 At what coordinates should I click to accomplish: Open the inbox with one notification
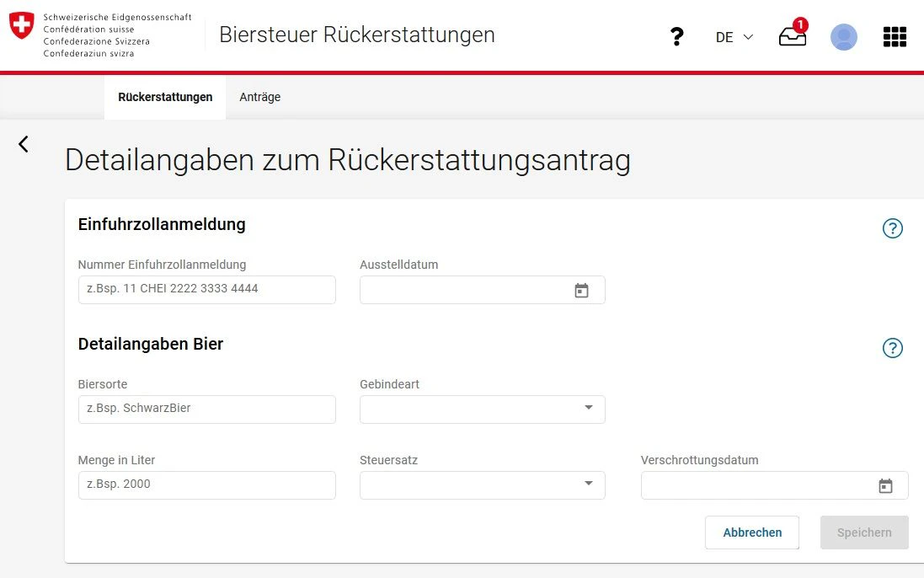(x=792, y=37)
